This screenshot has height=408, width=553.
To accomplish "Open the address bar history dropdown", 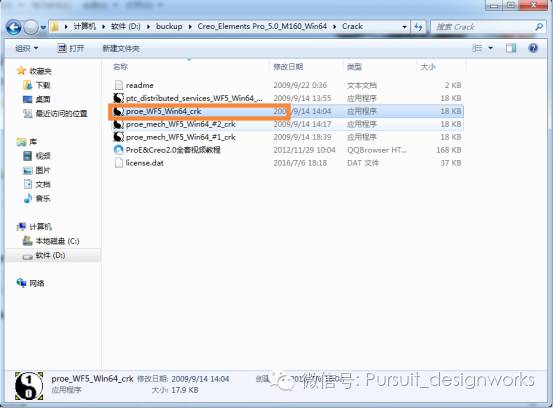I will pyautogui.click(x=404, y=27).
